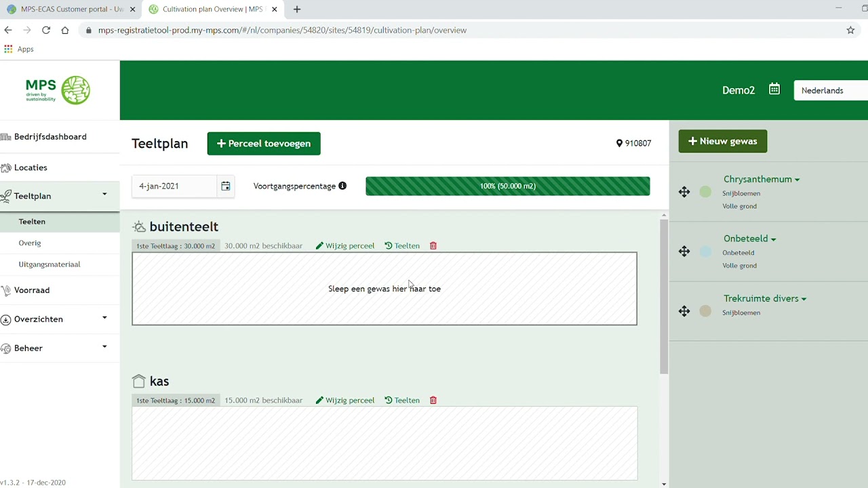This screenshot has width=868, height=488.
Task: Click Perceel toevoegen button
Action: click(264, 144)
